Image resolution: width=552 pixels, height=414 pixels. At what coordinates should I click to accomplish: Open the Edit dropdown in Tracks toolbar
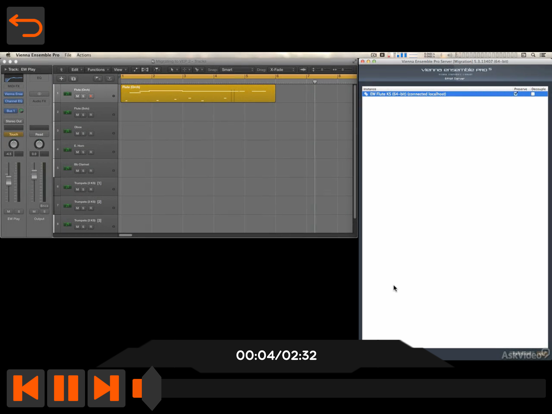76,70
